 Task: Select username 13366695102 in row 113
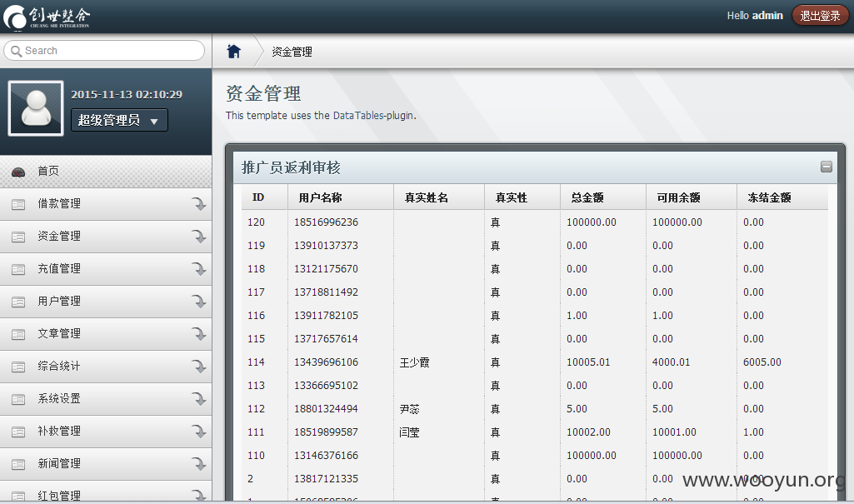(327, 386)
